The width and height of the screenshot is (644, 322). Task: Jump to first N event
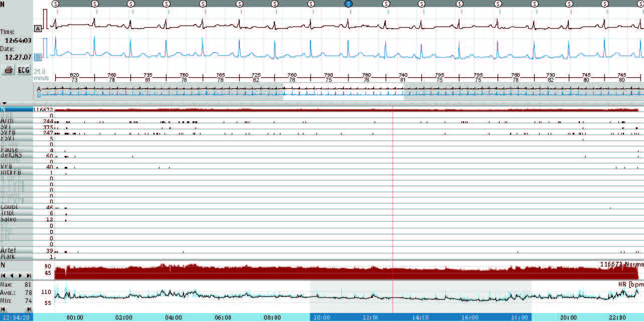pyautogui.click(x=4, y=276)
